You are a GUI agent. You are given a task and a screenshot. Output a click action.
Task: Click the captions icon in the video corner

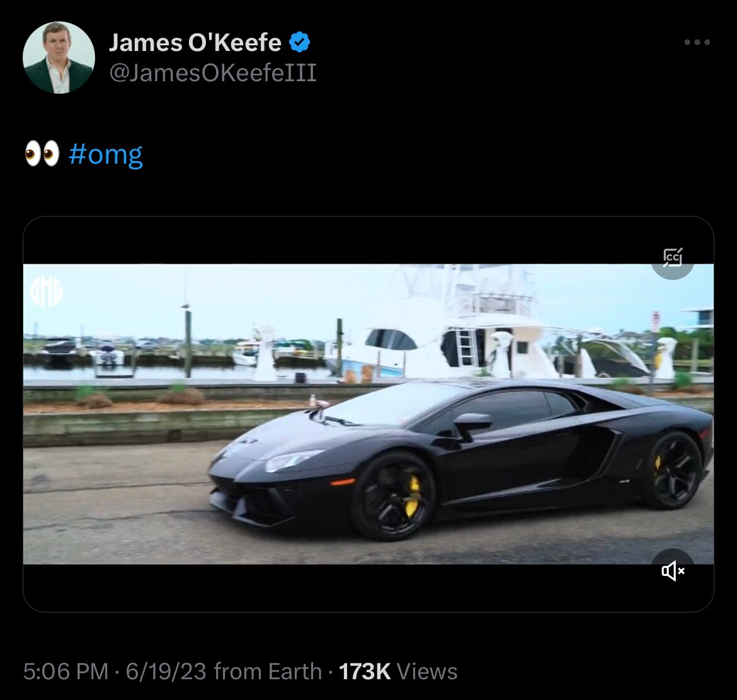click(672, 257)
